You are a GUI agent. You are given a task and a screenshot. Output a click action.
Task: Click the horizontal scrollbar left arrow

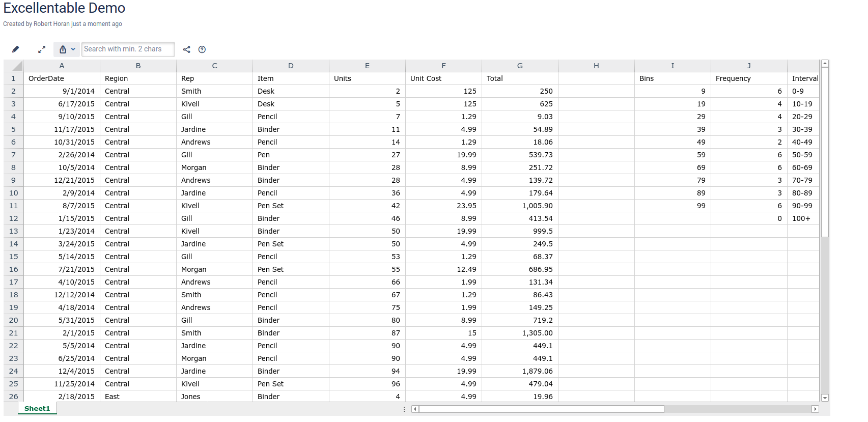[x=415, y=409]
